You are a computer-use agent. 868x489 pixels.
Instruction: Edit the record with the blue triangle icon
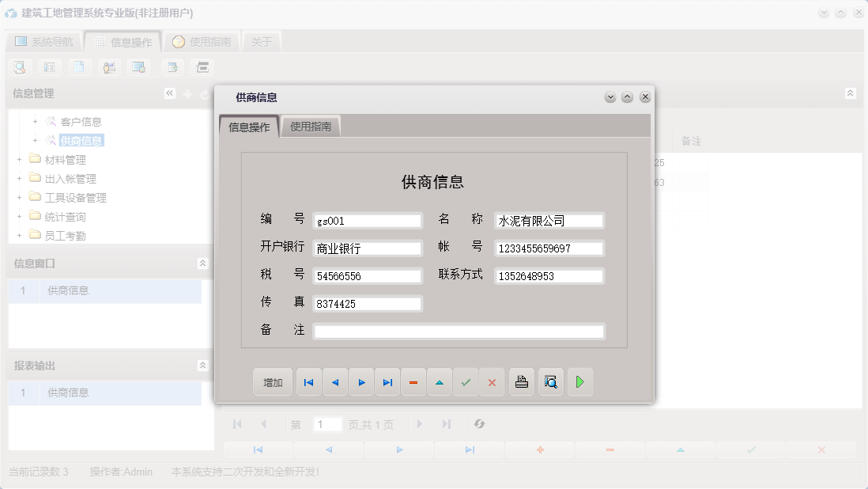pyautogui.click(x=440, y=382)
